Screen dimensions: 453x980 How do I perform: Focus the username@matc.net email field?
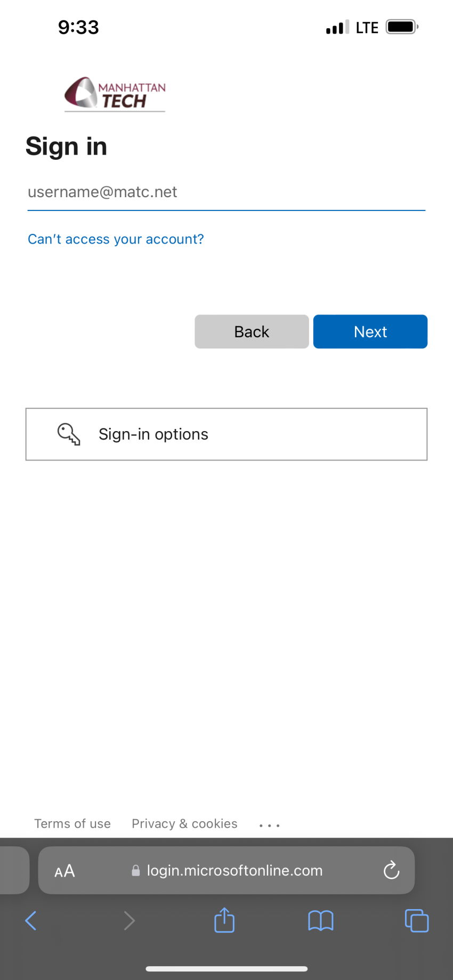226,192
